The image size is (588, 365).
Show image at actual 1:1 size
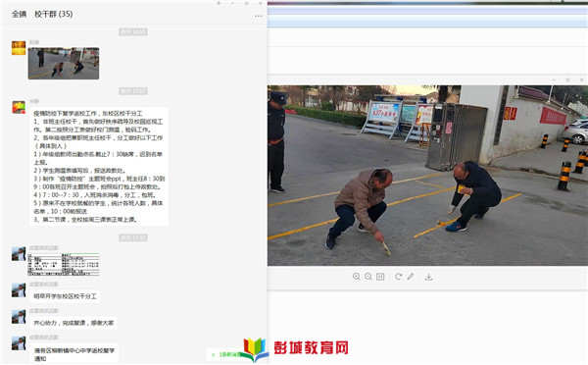click(x=380, y=277)
